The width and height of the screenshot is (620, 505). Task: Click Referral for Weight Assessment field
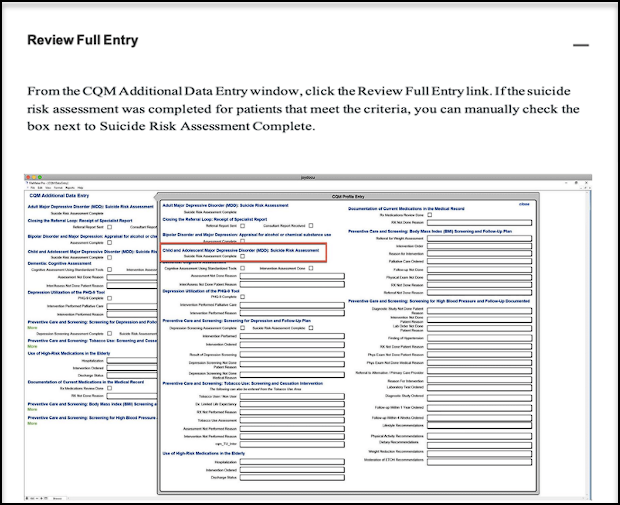479,238
